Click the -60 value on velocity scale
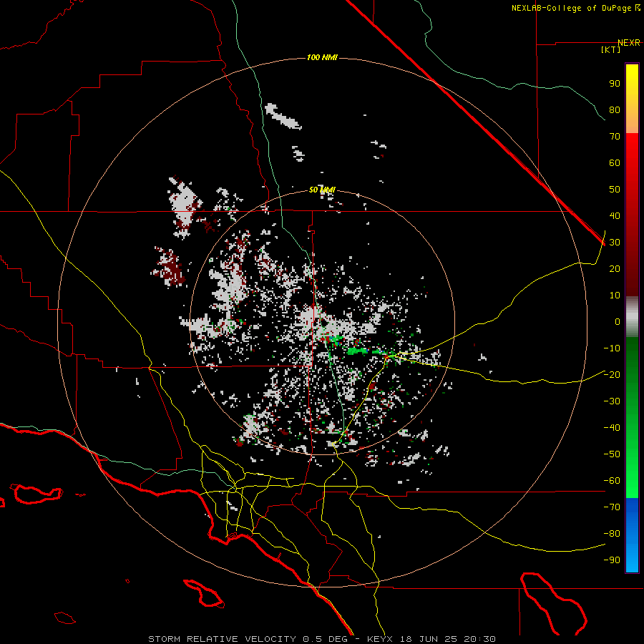Viewport: 644px width, 644px height. click(x=612, y=481)
